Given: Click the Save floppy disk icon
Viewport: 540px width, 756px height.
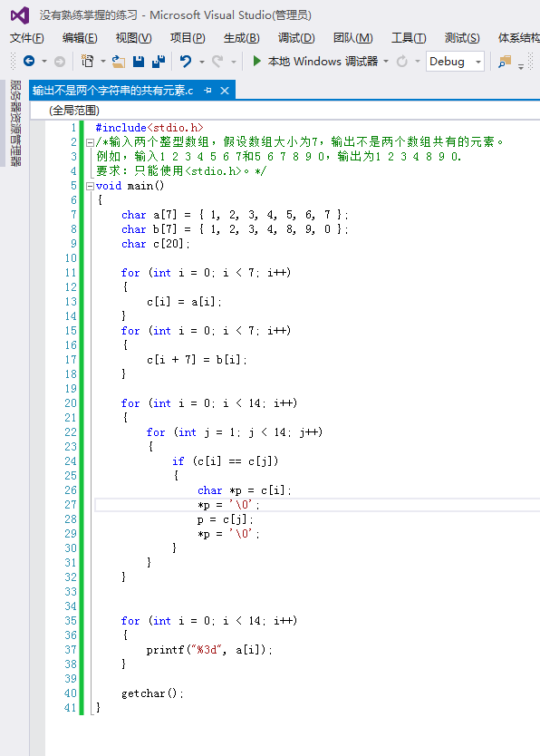Looking at the screenshot, I should click(139, 62).
